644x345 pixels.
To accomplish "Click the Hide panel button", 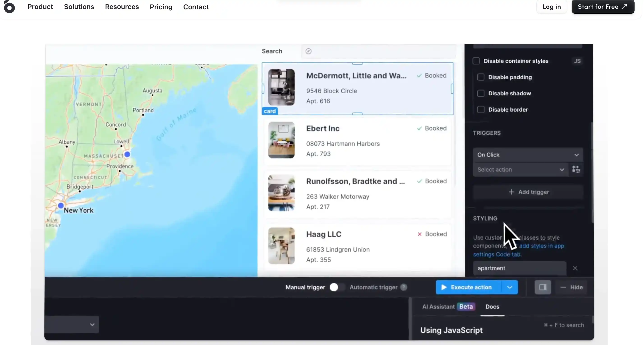I will tap(571, 287).
